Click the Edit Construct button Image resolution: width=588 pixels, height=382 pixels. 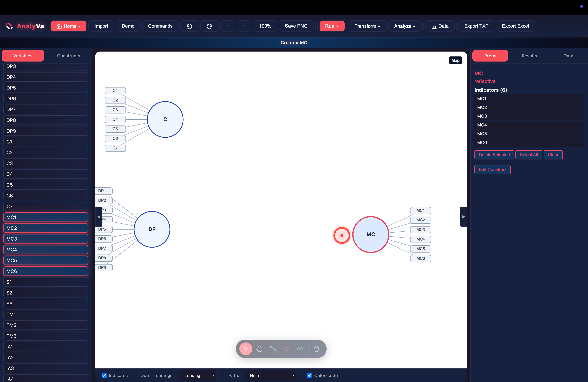492,170
